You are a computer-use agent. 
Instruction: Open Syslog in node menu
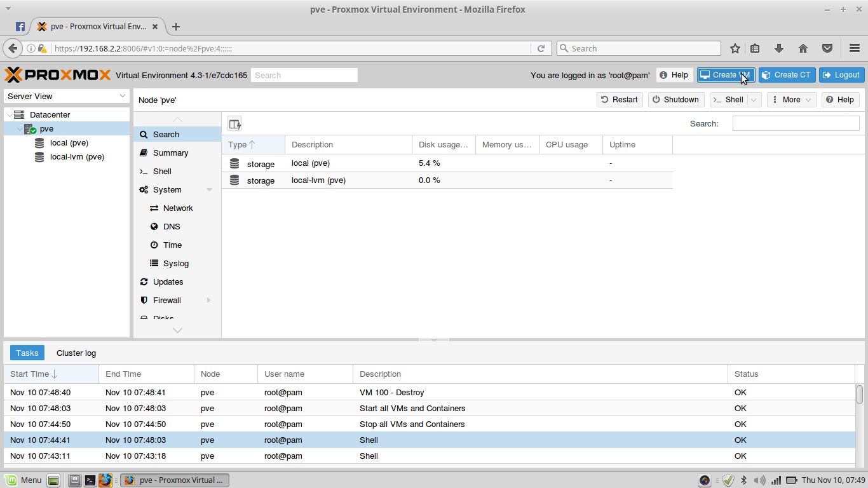(x=177, y=263)
